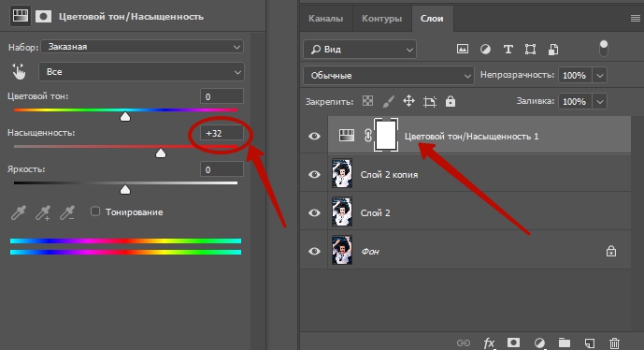Click the padlock on the Фон layer
Viewport: 644px width, 350px height.
pos(611,251)
